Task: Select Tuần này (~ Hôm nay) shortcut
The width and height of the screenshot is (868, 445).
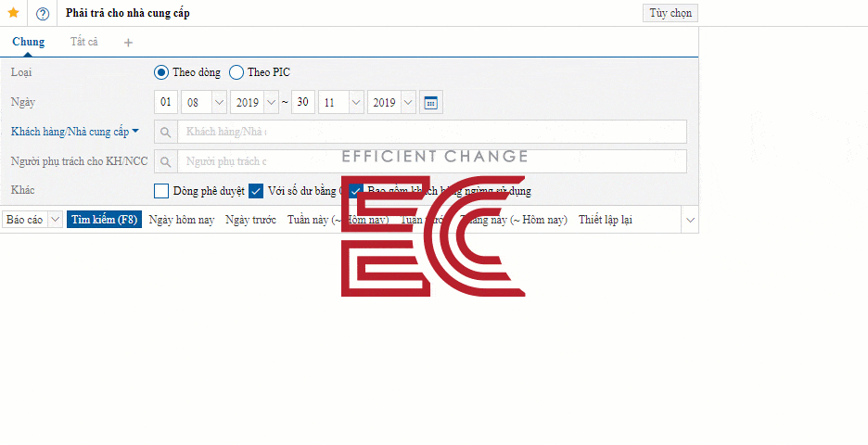Action: tap(338, 220)
